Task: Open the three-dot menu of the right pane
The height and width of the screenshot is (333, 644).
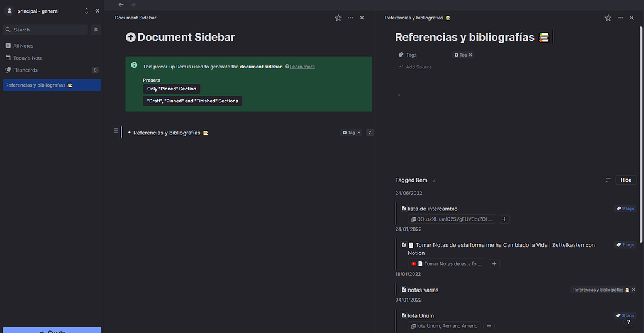Action: pos(620,18)
